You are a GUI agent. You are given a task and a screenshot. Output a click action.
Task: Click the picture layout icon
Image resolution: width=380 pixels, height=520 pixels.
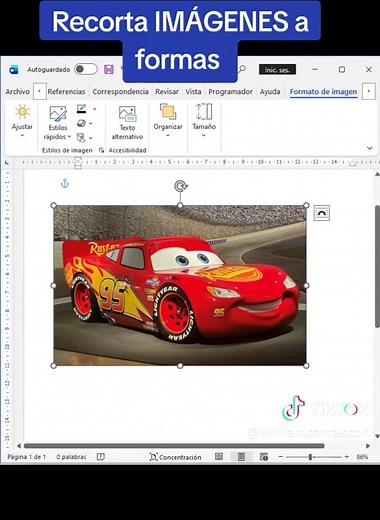pos(81,137)
